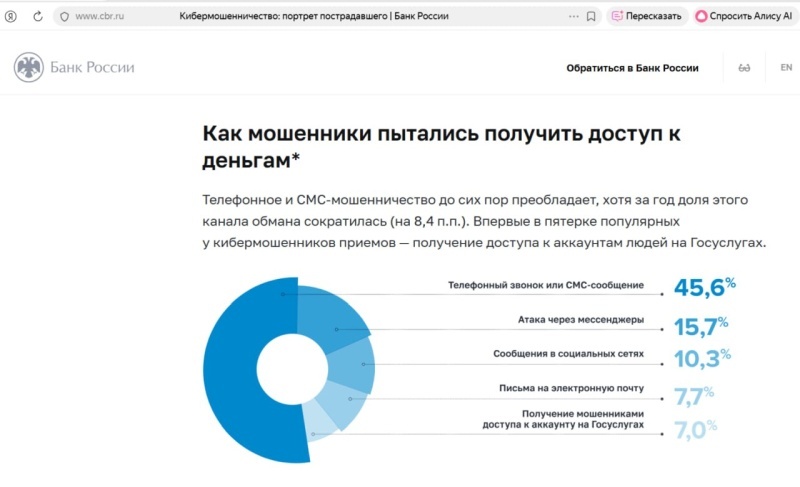Viewport: 800px width, 487px height.
Task: Open site protection shield icon
Action: point(64,16)
